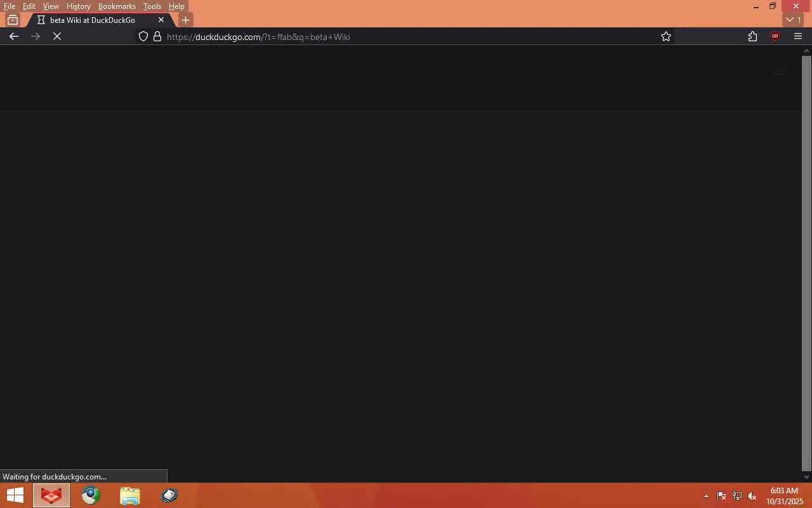Open the DuckDuckGo page side menu icon
Viewport: 812px width, 508px height.
click(779, 72)
